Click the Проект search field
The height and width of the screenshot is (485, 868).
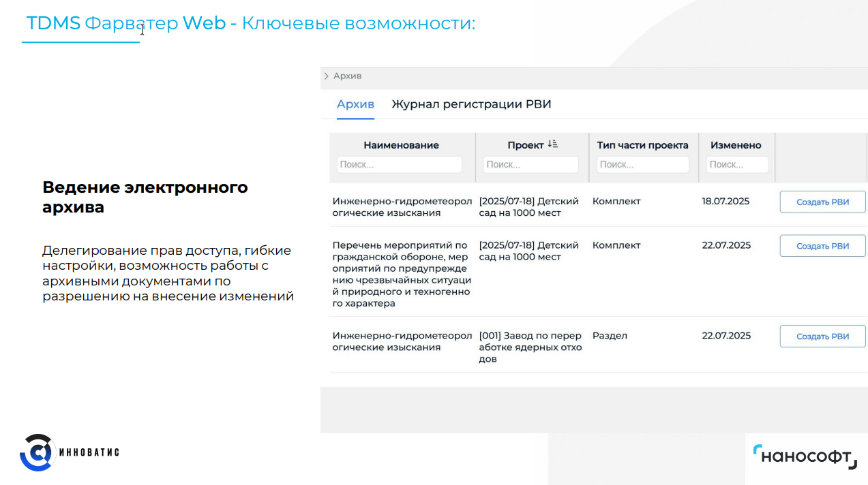pos(531,165)
